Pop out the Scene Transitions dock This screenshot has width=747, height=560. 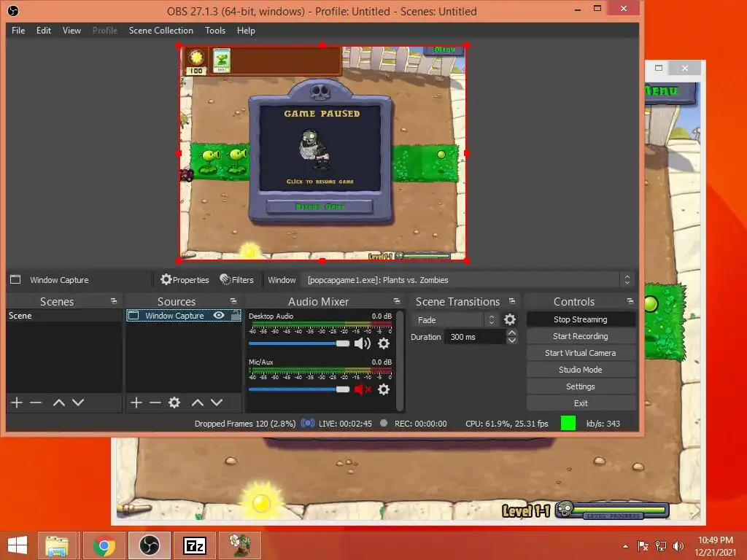(511, 301)
